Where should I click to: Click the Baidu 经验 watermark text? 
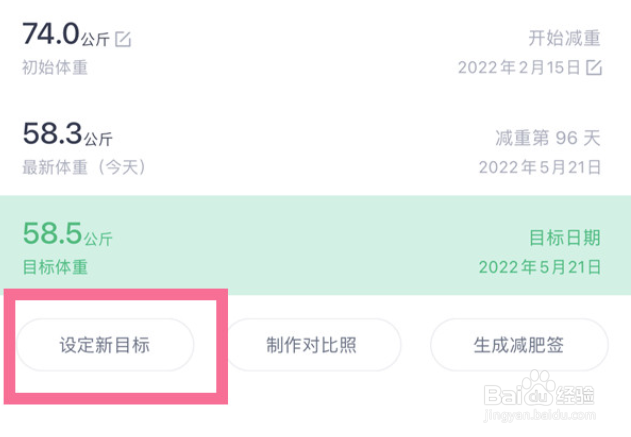click(592, 393)
